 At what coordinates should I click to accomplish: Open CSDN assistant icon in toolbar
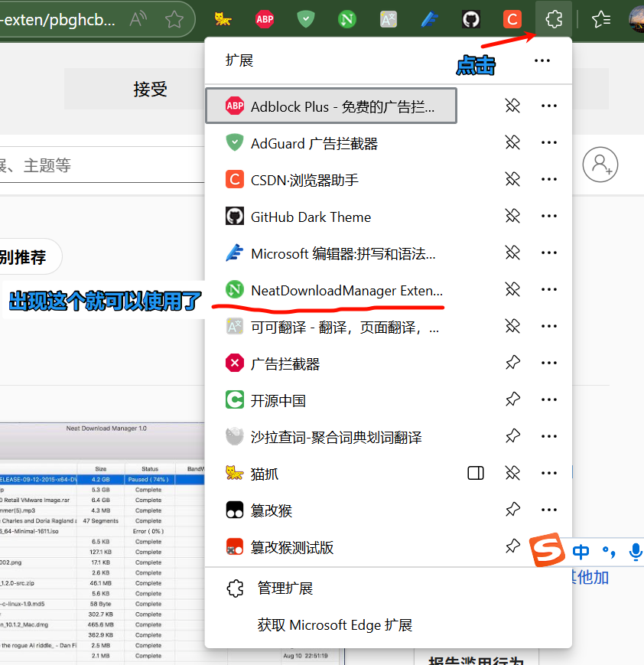[x=512, y=19]
